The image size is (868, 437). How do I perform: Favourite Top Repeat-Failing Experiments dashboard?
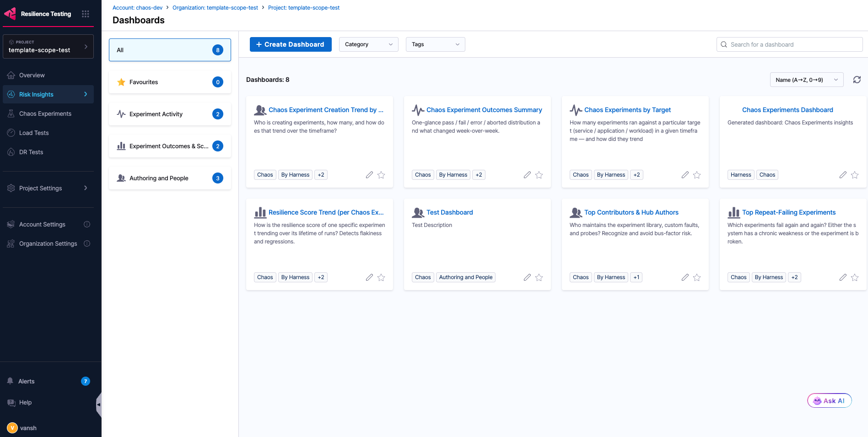coord(855,277)
